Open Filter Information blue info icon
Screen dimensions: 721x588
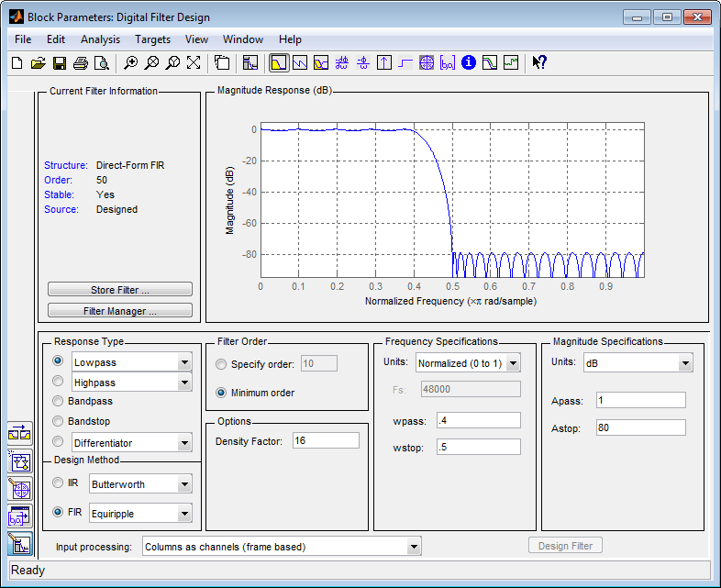[469, 63]
